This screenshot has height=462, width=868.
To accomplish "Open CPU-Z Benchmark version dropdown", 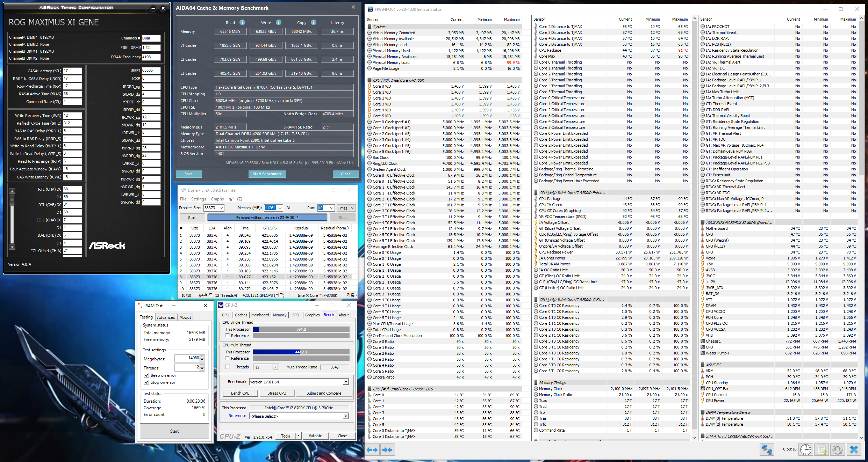I will click(x=346, y=382).
